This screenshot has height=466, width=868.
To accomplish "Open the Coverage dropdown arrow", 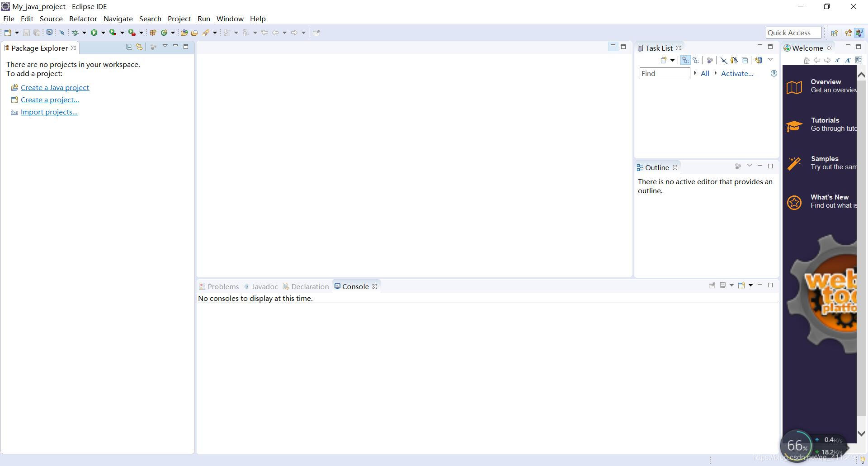I will click(x=122, y=33).
